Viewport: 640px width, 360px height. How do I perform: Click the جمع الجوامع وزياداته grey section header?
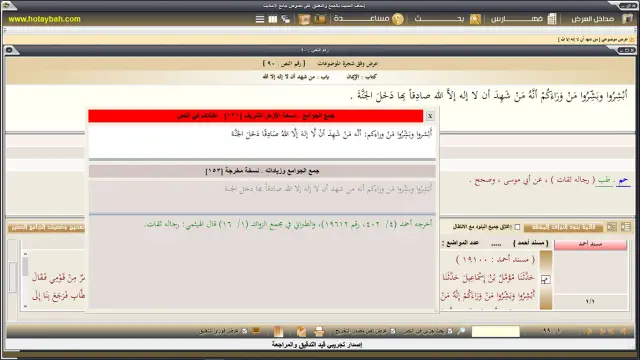(x=262, y=171)
